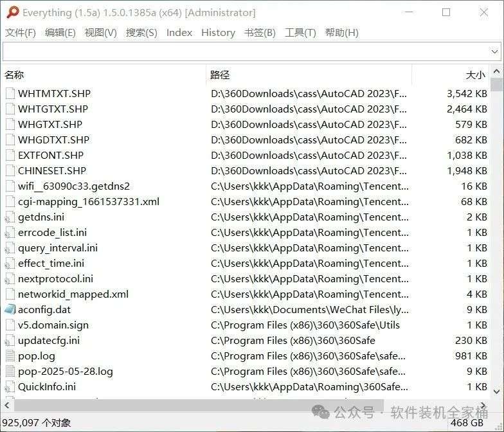
Task: Click the 468 GB status bar value
Action: pyautogui.click(x=467, y=423)
